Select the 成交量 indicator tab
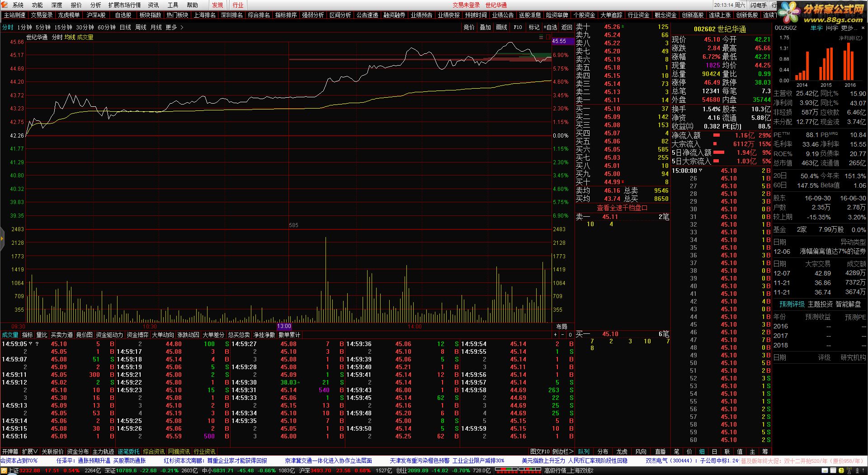868x475 pixels. (10, 335)
